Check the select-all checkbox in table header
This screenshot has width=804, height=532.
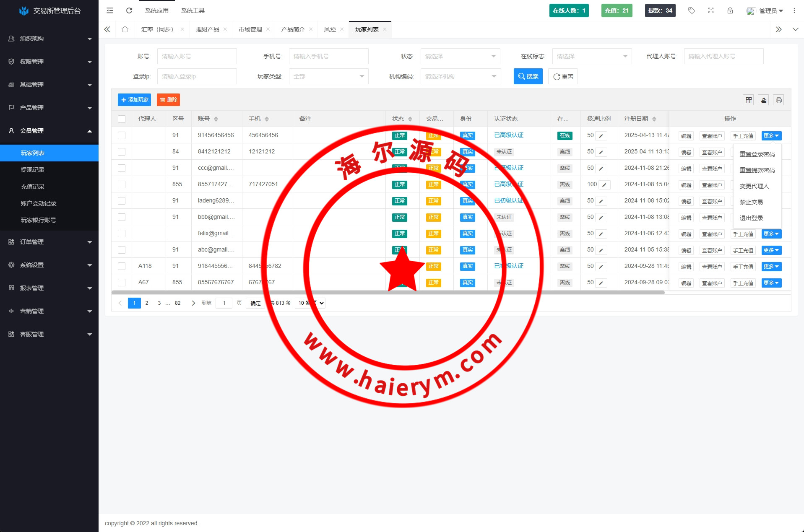[122, 119]
